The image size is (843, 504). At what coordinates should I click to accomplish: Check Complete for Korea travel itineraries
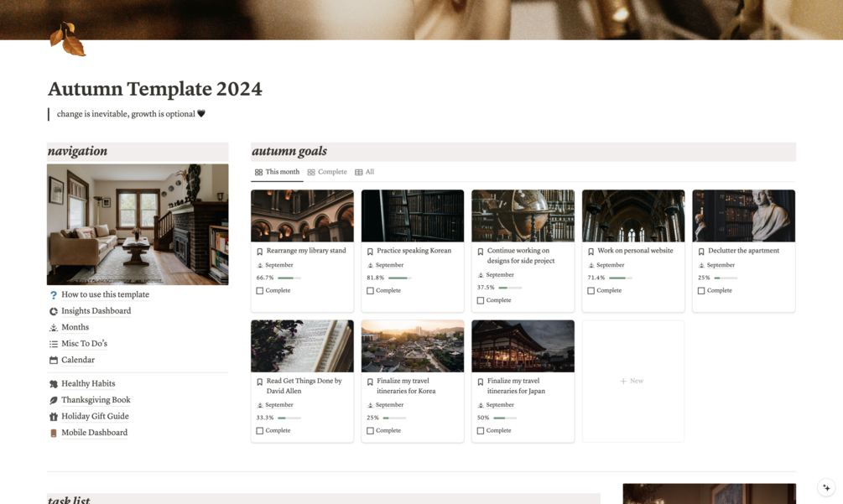pos(370,431)
